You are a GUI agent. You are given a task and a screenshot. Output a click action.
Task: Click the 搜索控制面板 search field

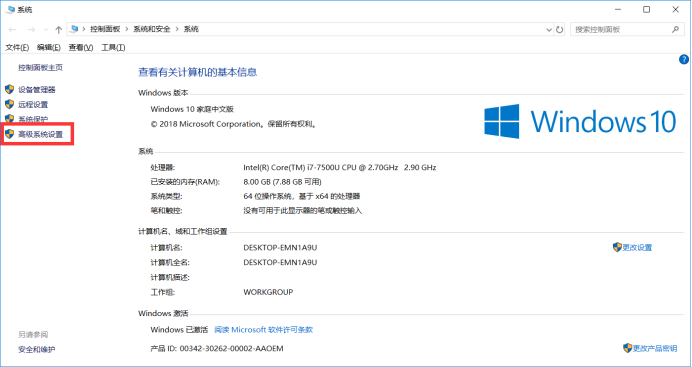627,30
